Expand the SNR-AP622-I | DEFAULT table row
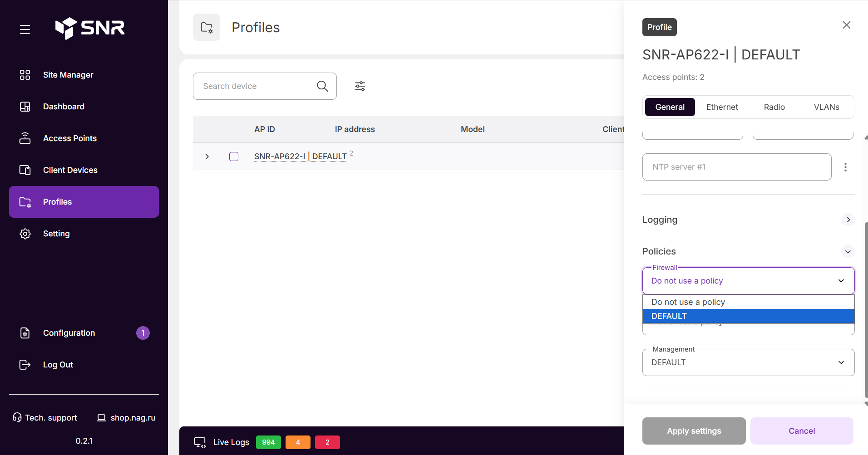The height and width of the screenshot is (455, 868). [207, 157]
